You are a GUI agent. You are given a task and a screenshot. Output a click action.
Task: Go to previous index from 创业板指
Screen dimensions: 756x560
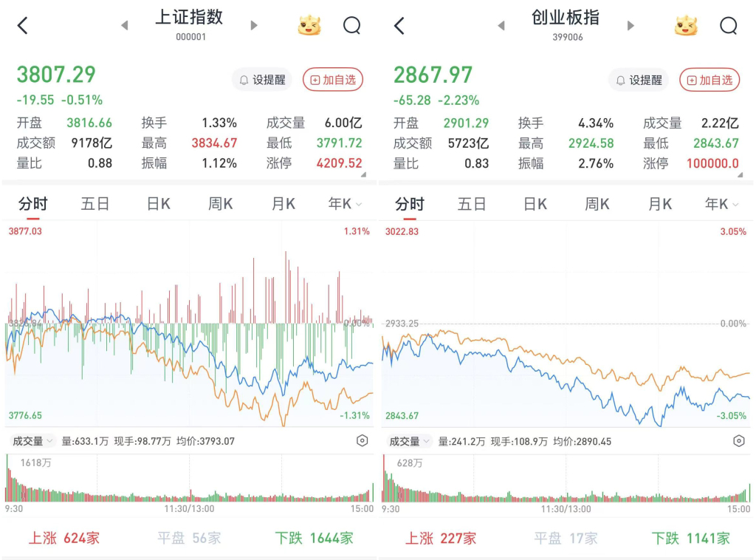point(501,26)
